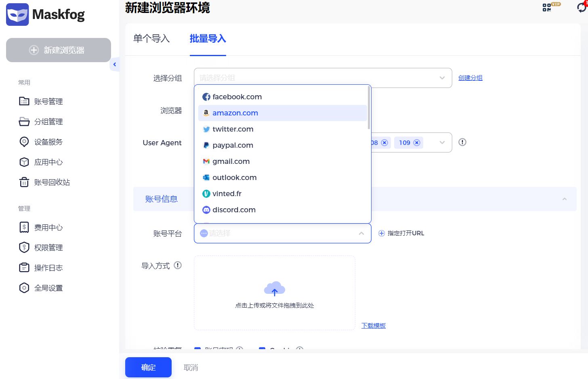Screen dimensions: 588x379
Task: Choose facebook.com from the platform list
Action: (282, 97)
